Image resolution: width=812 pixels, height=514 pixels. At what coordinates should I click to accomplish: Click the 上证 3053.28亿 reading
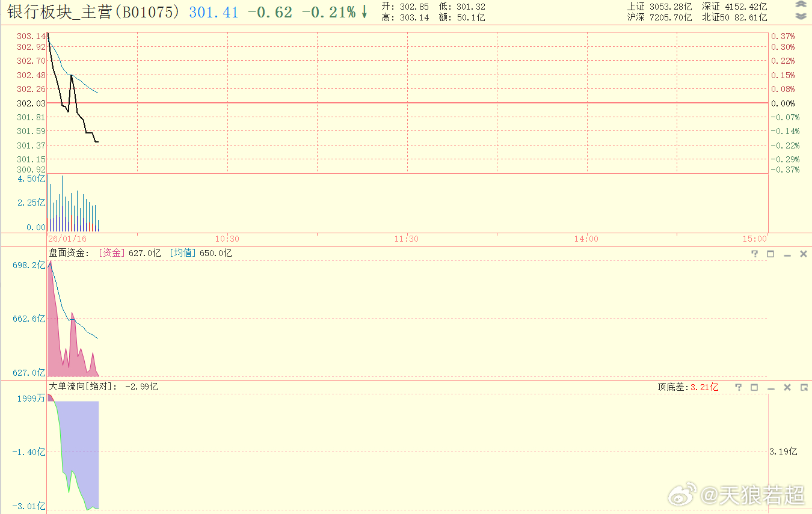(659, 7)
